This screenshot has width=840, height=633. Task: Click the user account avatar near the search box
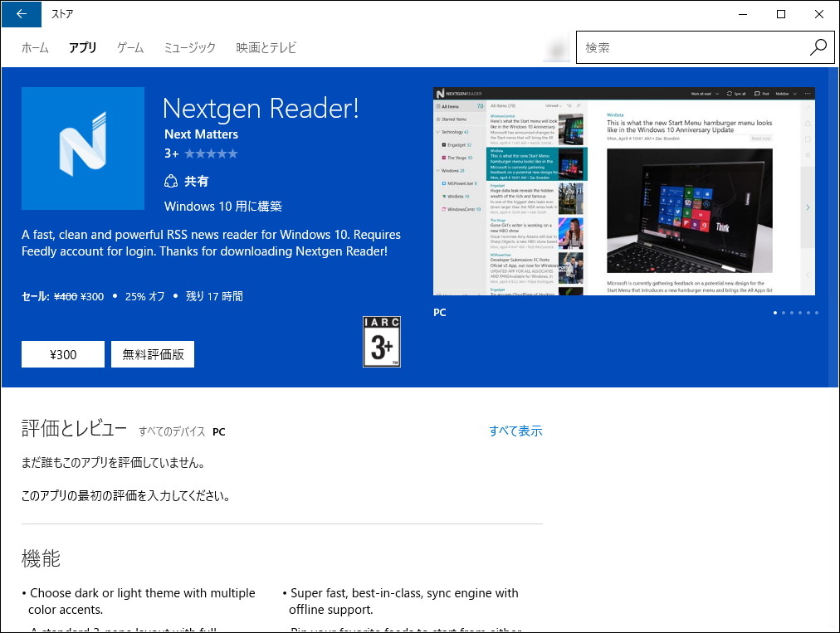click(558, 47)
